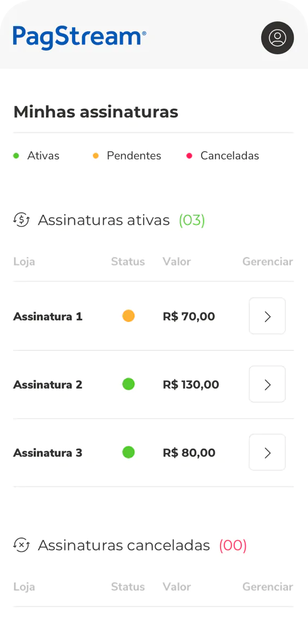Click the active subscriptions refresh-dollar icon
Image resolution: width=308 pixels, height=644 pixels.
point(21,220)
